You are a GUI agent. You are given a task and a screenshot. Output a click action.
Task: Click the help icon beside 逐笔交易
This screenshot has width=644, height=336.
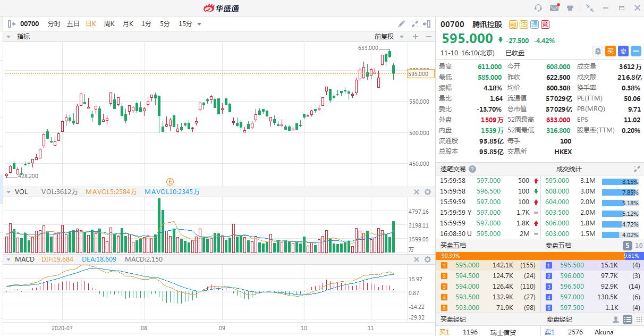coord(472,169)
